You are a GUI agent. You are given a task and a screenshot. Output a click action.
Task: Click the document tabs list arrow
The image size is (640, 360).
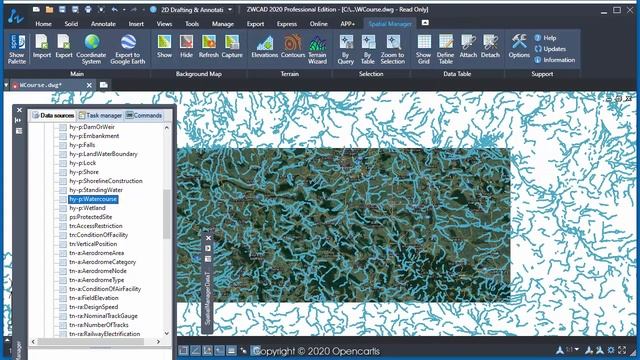tap(6, 85)
